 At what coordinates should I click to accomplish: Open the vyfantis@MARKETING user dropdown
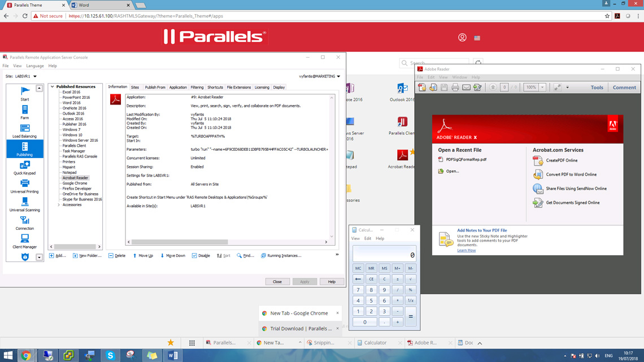click(x=338, y=76)
